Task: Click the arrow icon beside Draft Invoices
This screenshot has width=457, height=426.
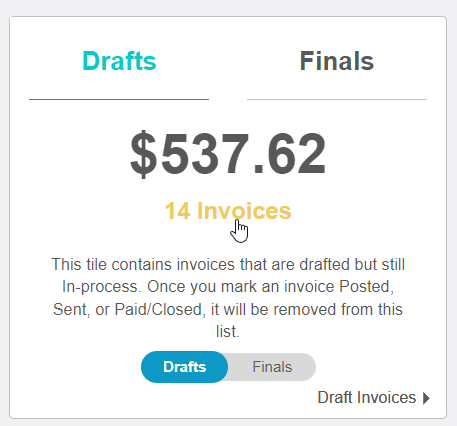Action: [426, 398]
